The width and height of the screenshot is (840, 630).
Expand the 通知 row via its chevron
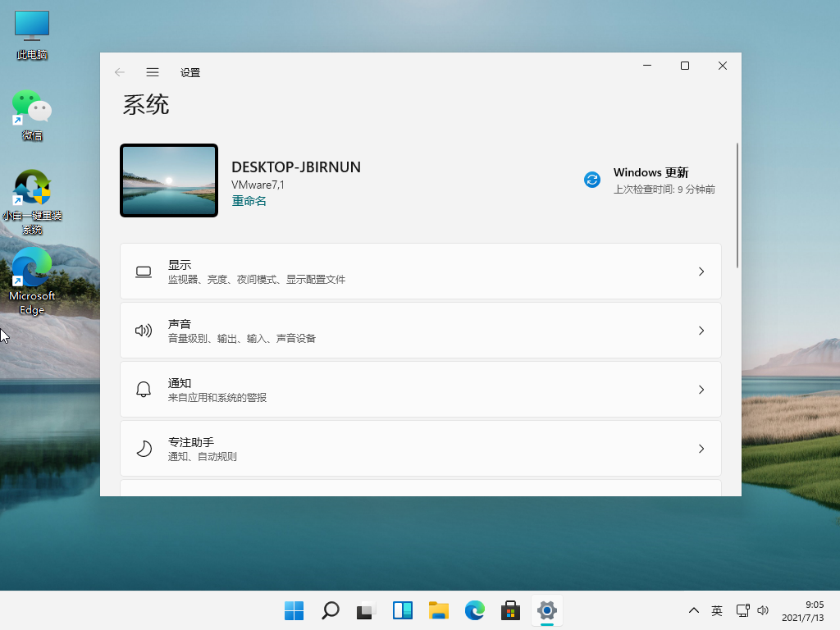click(701, 389)
